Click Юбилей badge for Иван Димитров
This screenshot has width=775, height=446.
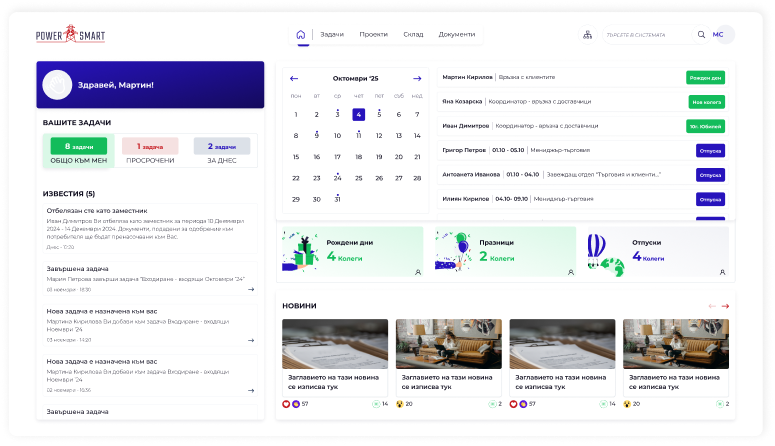[x=705, y=126]
